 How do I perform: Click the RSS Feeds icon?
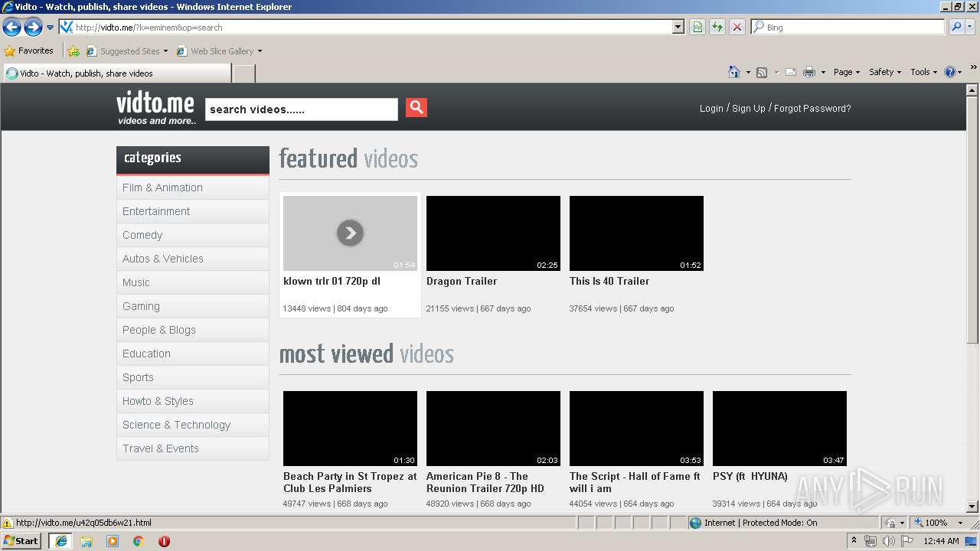pos(762,72)
